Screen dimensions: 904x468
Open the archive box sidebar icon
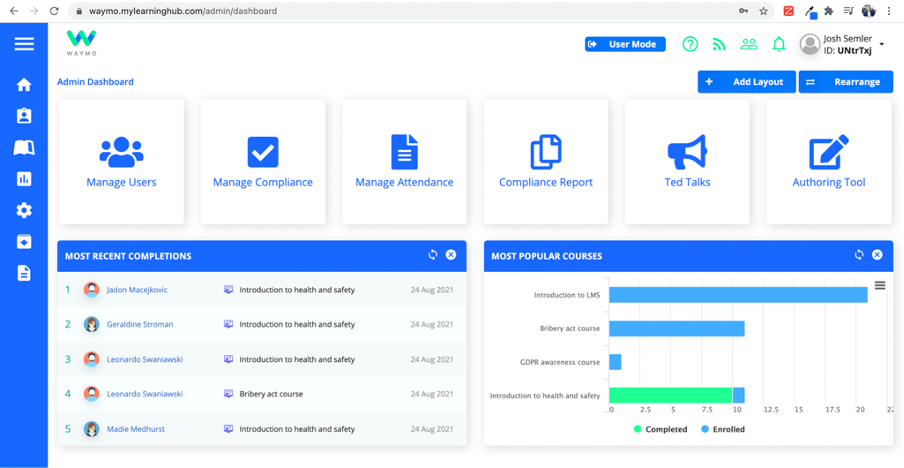click(24, 241)
